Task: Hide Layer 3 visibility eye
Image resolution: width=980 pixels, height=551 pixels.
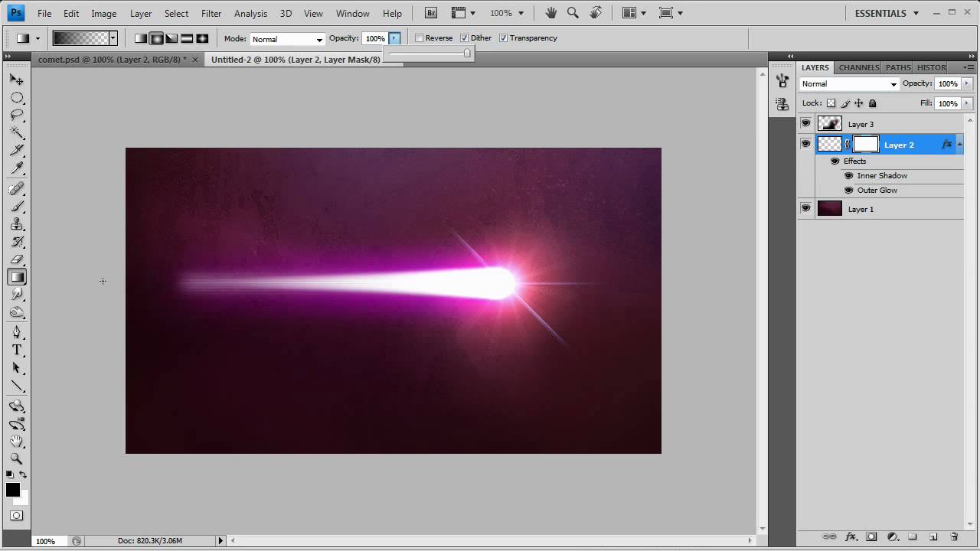Action: tap(805, 123)
